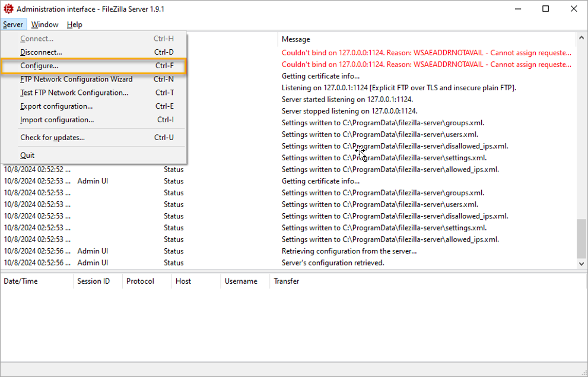Select "Listening on 127.0.0.1:1124" log message
This screenshot has width=588, height=377.
point(399,88)
